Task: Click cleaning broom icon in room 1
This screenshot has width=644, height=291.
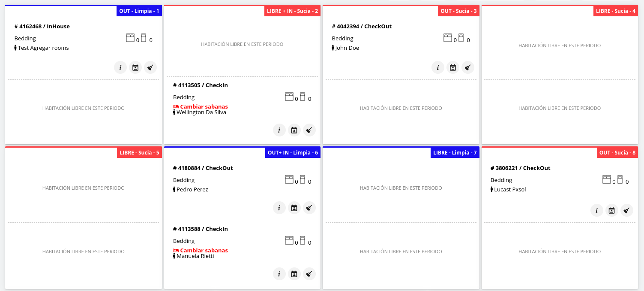Action: point(150,67)
